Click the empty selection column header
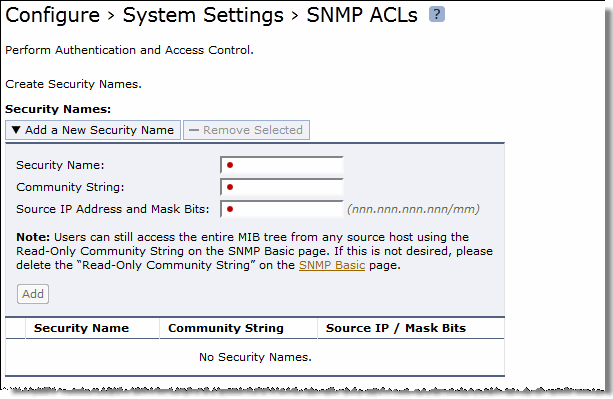The height and width of the screenshot is (399, 613). [x=16, y=328]
